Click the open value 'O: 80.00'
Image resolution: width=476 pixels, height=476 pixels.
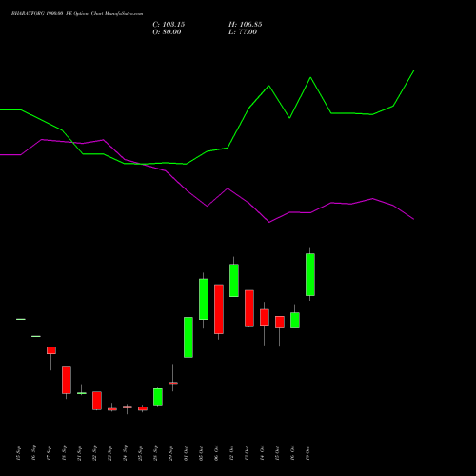tap(167, 32)
